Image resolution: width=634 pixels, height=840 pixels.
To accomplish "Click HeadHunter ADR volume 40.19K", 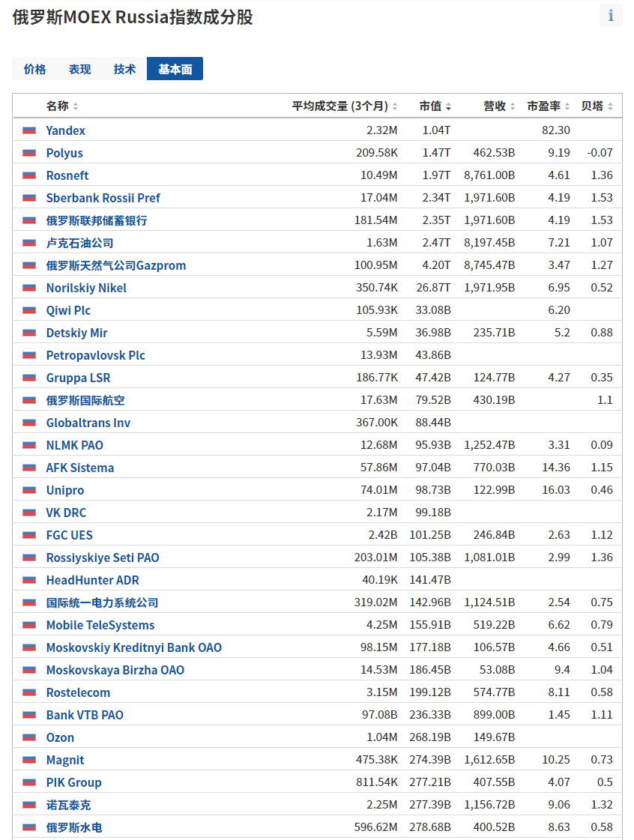I will [x=380, y=580].
